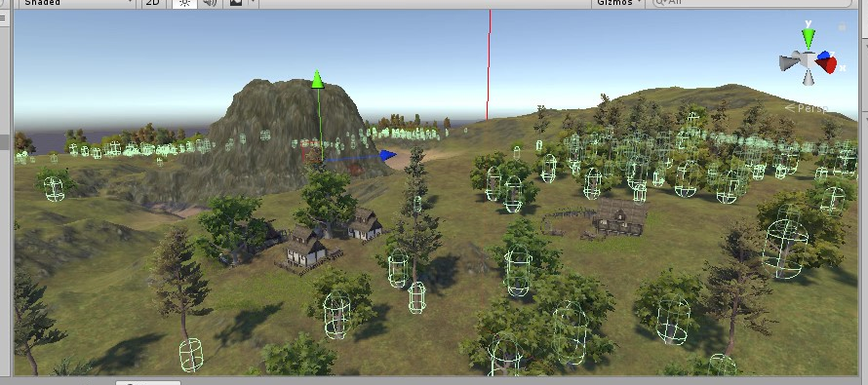Toggle the 2D scene view mode
This screenshot has height=385, width=868.
pyautogui.click(x=153, y=3)
